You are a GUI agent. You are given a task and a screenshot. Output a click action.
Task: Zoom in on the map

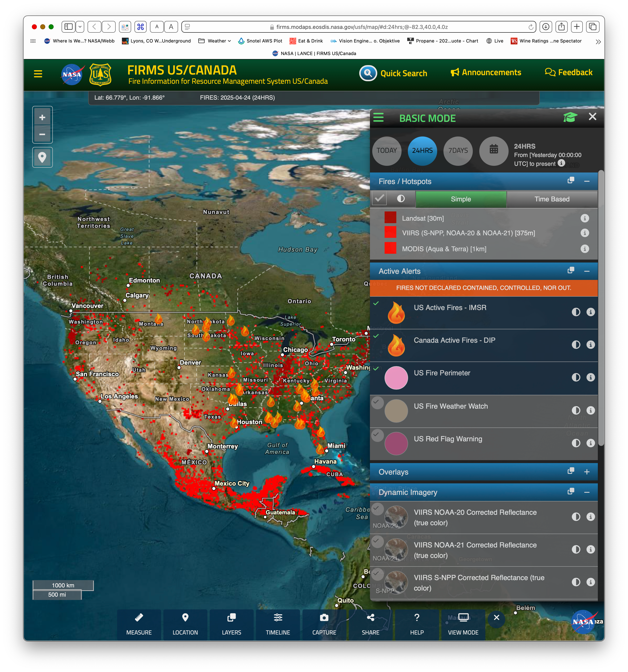[x=42, y=117]
